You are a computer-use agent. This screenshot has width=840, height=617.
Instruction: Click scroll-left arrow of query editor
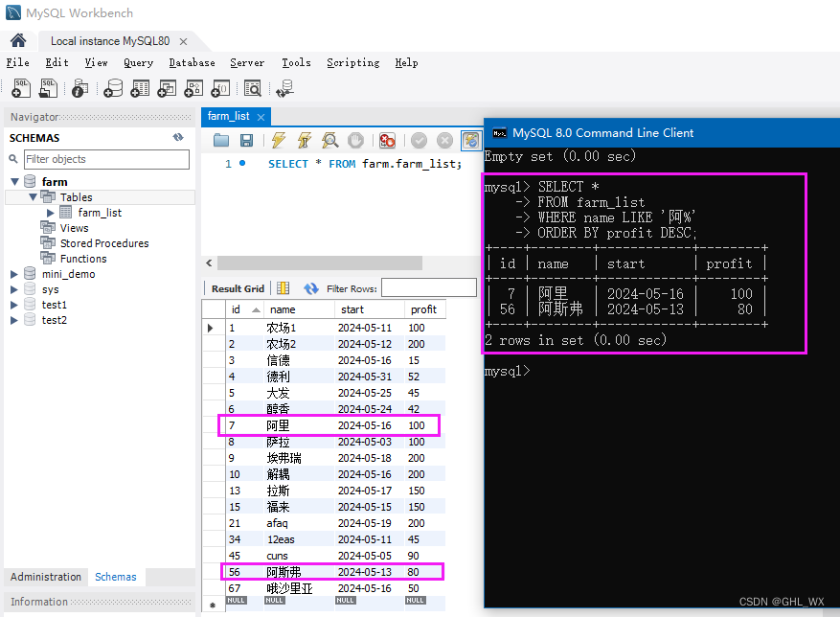209,263
